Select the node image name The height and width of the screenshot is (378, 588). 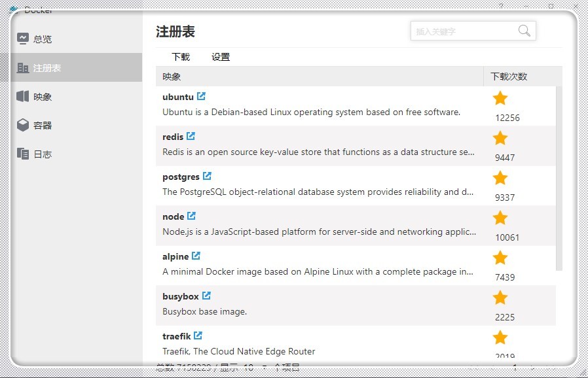pyautogui.click(x=174, y=216)
